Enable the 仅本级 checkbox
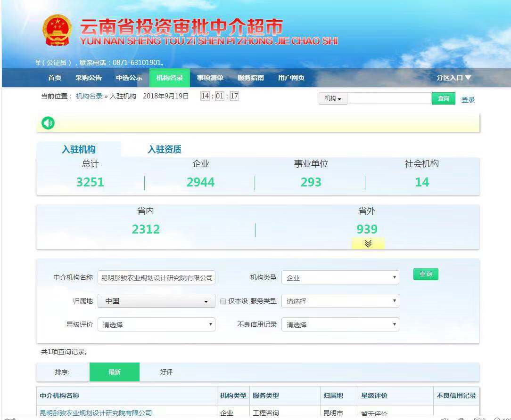Screen dimensions: 511x420 point(223,301)
